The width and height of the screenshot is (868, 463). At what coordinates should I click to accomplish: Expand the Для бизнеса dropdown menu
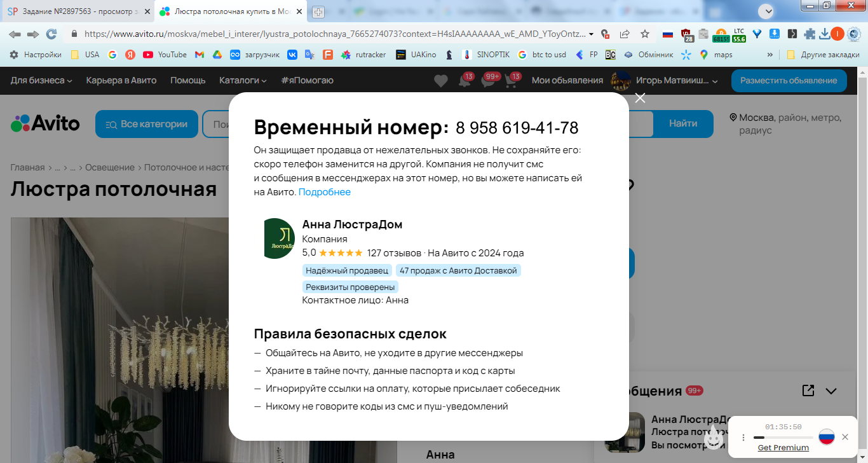(x=41, y=80)
